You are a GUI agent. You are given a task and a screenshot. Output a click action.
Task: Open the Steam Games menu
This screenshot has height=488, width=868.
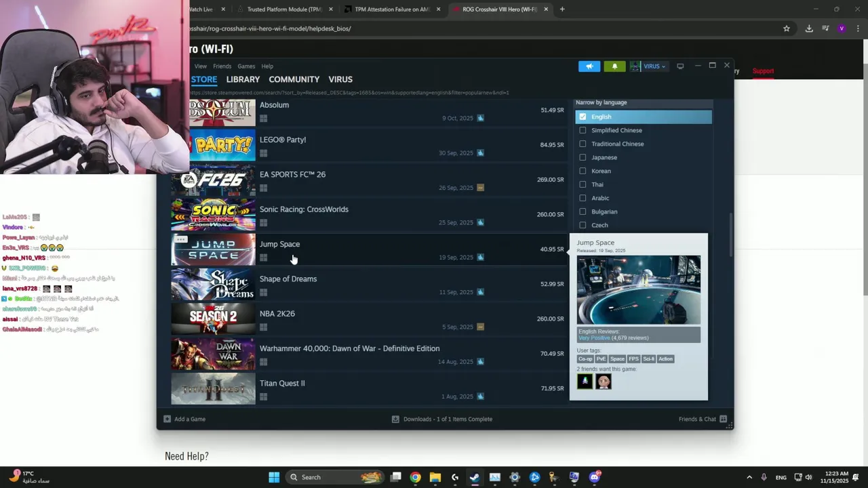246,66
